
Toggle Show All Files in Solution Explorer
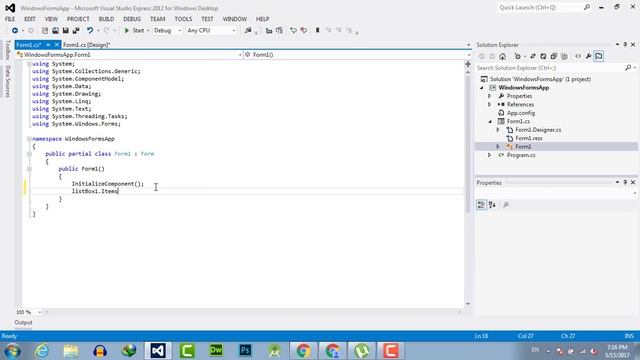point(564,56)
